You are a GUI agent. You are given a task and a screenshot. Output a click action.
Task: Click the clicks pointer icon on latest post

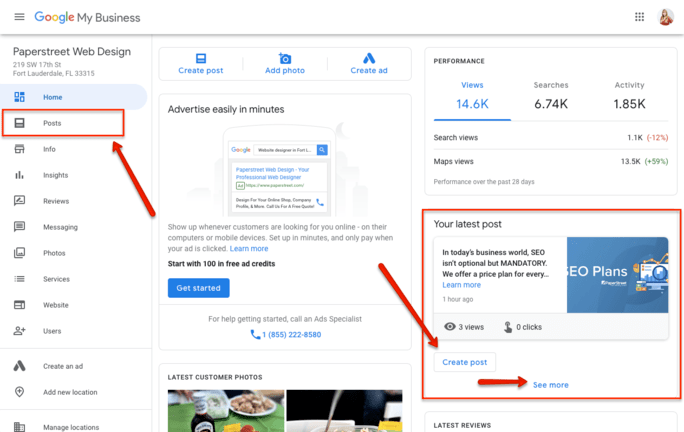pyautogui.click(x=508, y=327)
